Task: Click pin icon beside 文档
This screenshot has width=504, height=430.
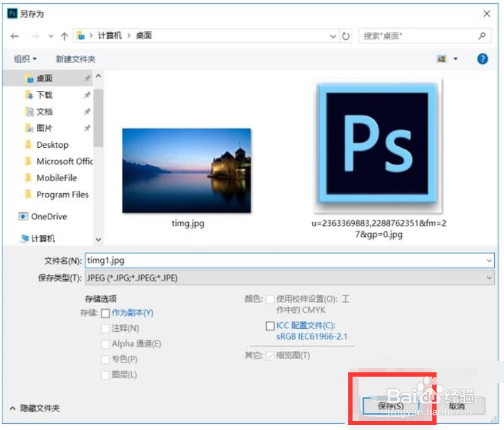Action: click(x=87, y=112)
